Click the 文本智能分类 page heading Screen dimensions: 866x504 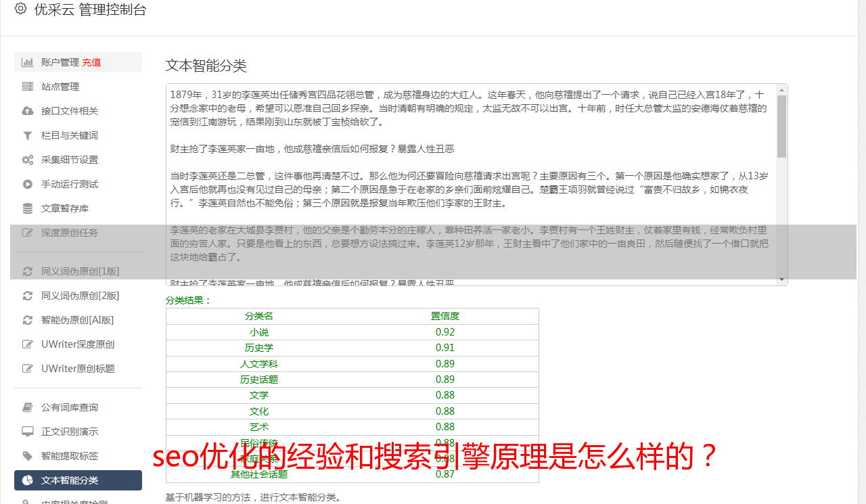pyautogui.click(x=206, y=66)
